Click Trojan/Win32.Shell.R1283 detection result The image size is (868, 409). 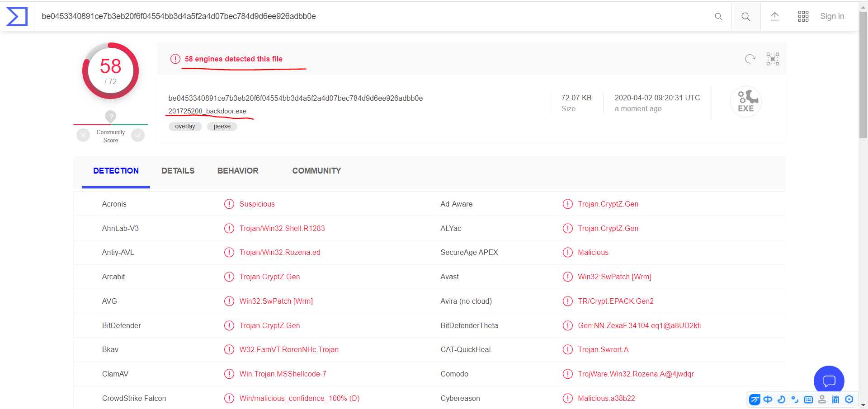point(282,229)
